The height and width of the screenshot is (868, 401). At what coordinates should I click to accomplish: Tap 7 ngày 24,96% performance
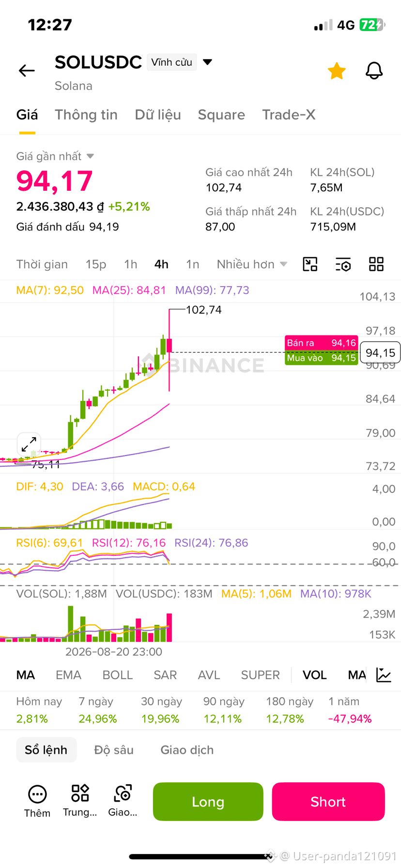coord(98,710)
